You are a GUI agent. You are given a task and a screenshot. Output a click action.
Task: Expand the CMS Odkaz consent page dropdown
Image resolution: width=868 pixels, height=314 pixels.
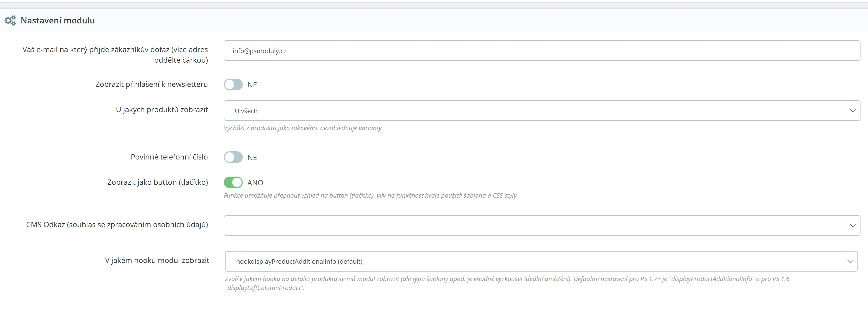point(539,226)
